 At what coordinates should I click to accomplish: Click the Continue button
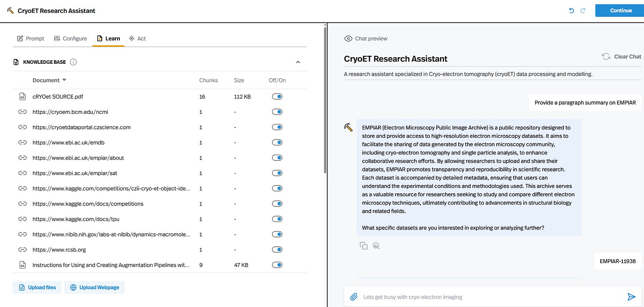click(621, 11)
